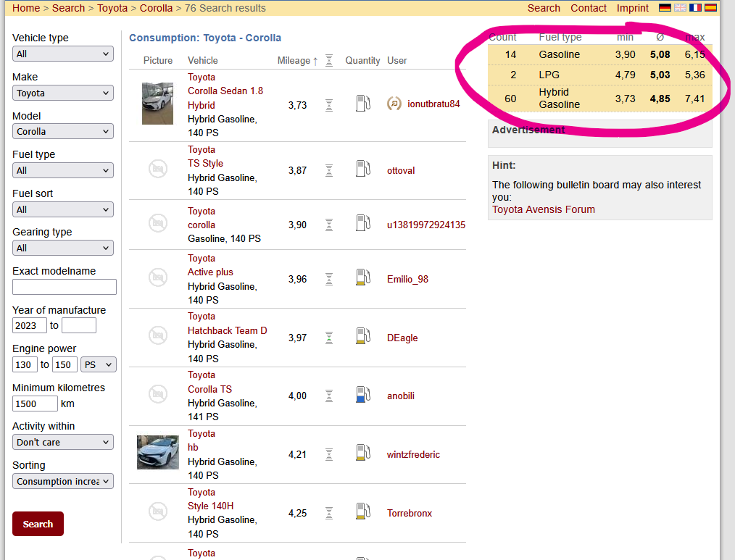Image resolution: width=735 pixels, height=560 pixels.
Task: Click the mileage detail icon in anobili row
Action: click(x=329, y=396)
